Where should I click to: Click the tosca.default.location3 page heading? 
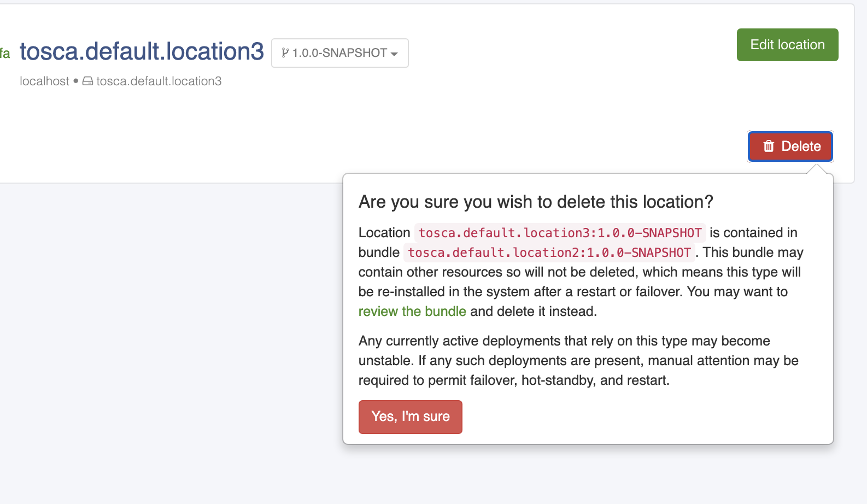tap(142, 51)
